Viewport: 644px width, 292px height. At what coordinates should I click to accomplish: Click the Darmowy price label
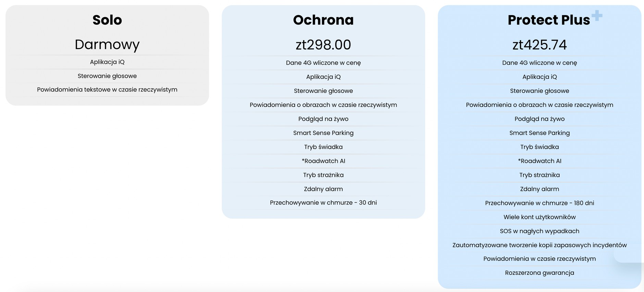click(x=107, y=45)
